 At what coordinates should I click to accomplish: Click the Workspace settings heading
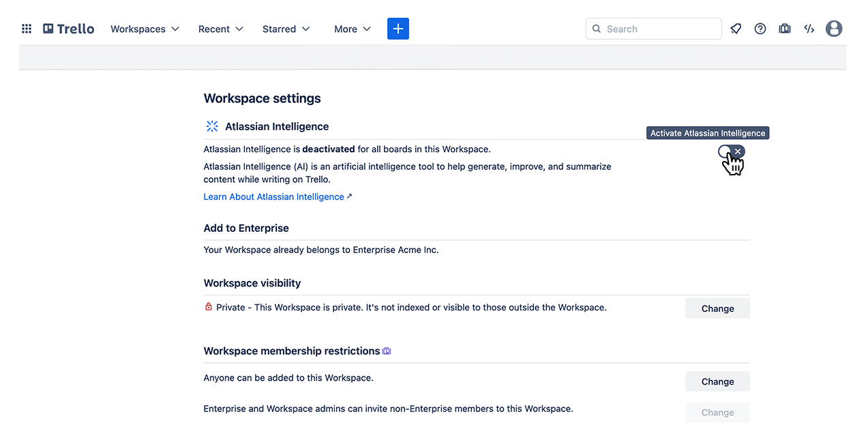pos(262,98)
